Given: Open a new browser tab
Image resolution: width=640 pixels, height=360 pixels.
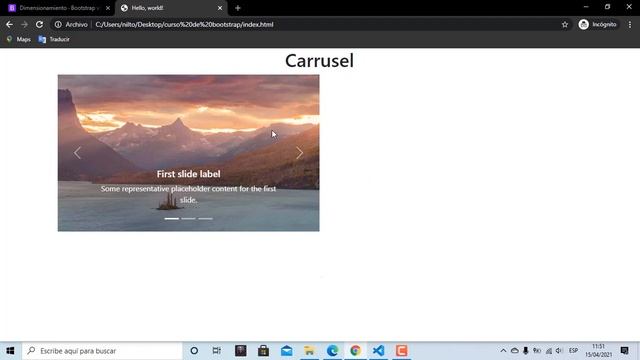Looking at the screenshot, I should (238, 8).
